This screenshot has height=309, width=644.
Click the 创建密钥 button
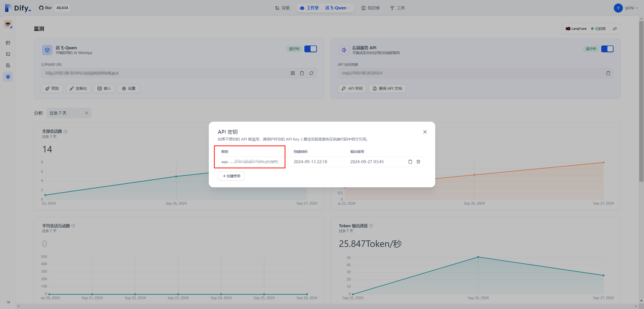[x=231, y=176]
